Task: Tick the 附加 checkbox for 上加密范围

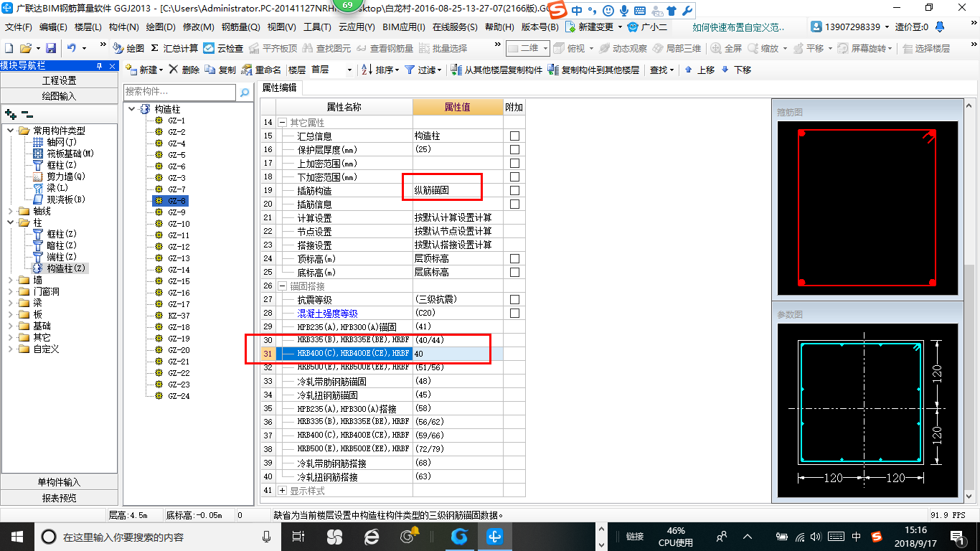Action: tap(514, 163)
